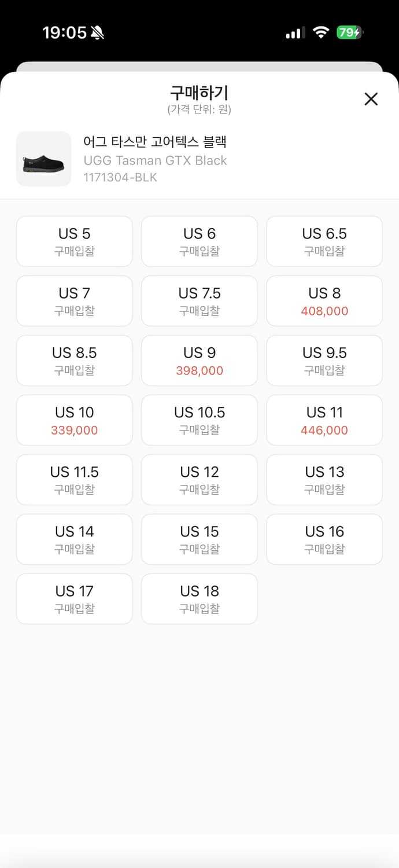Tap size US 9.5 bid button
The image size is (399, 868).
pos(324,361)
